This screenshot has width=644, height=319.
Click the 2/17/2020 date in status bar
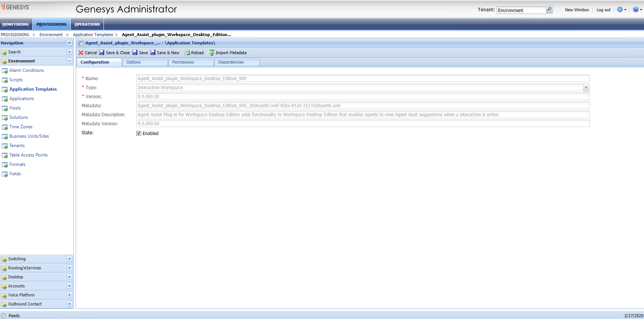(x=633, y=316)
